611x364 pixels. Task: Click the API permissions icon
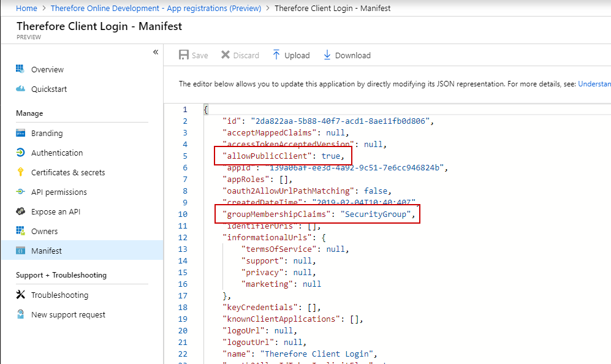[20, 192]
